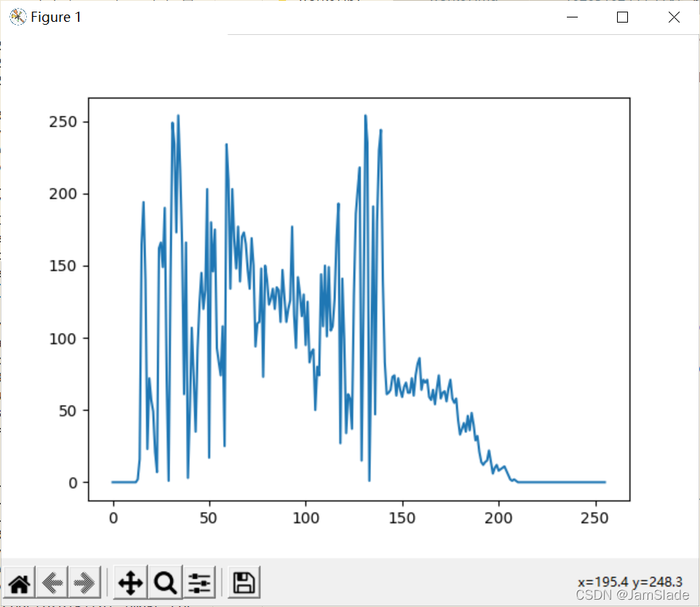Viewport: 700px width, 607px height.
Task: Click the x-axis label 150
Action: pos(402,518)
